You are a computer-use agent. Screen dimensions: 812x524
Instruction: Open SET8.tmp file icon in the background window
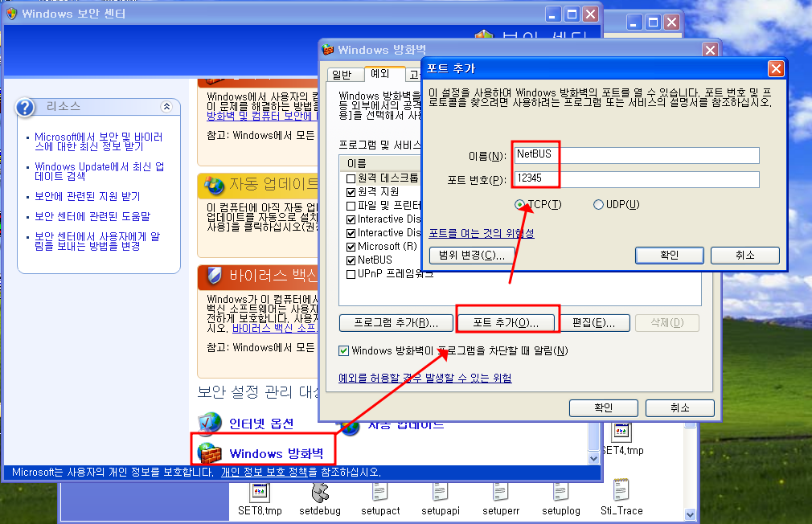(x=260, y=492)
